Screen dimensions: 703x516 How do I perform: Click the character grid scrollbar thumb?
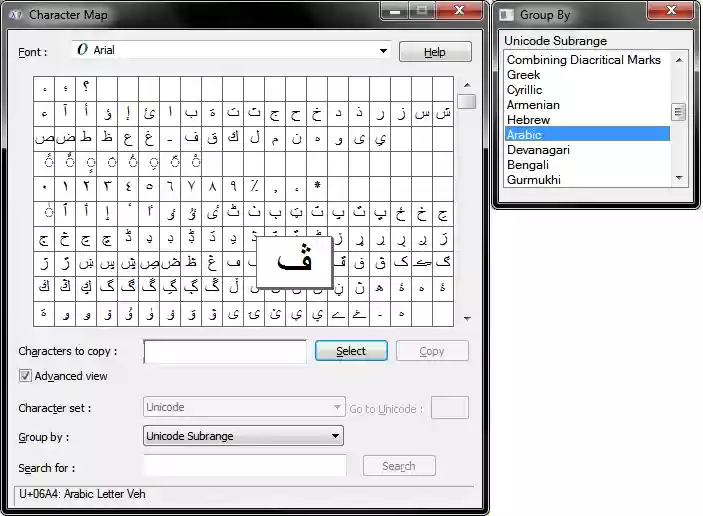(x=467, y=101)
